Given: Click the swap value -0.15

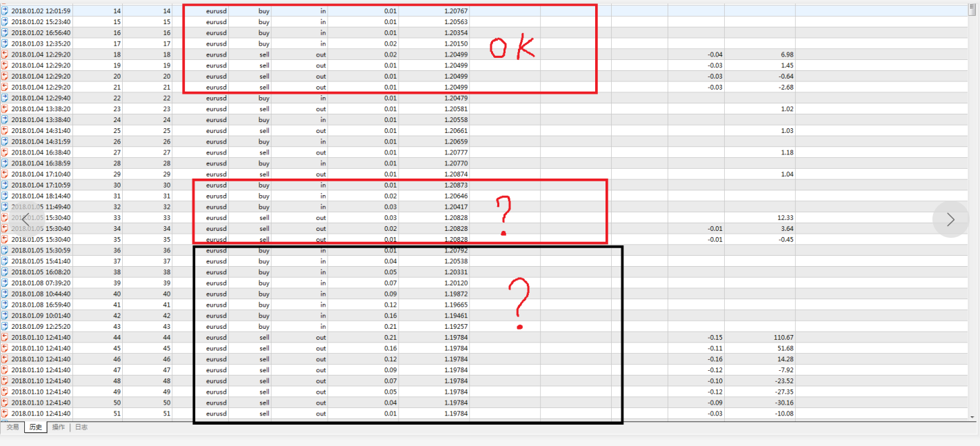Looking at the screenshot, I should pyautogui.click(x=715, y=337).
